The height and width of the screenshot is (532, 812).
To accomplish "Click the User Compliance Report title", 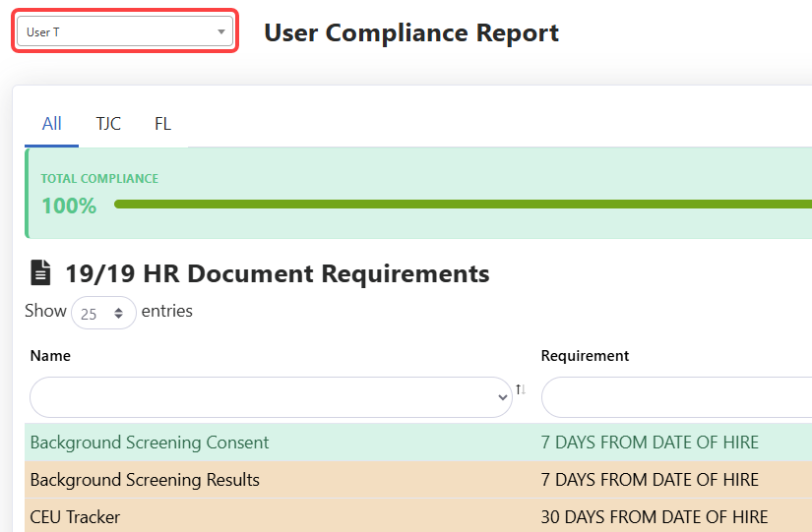I will [x=411, y=32].
